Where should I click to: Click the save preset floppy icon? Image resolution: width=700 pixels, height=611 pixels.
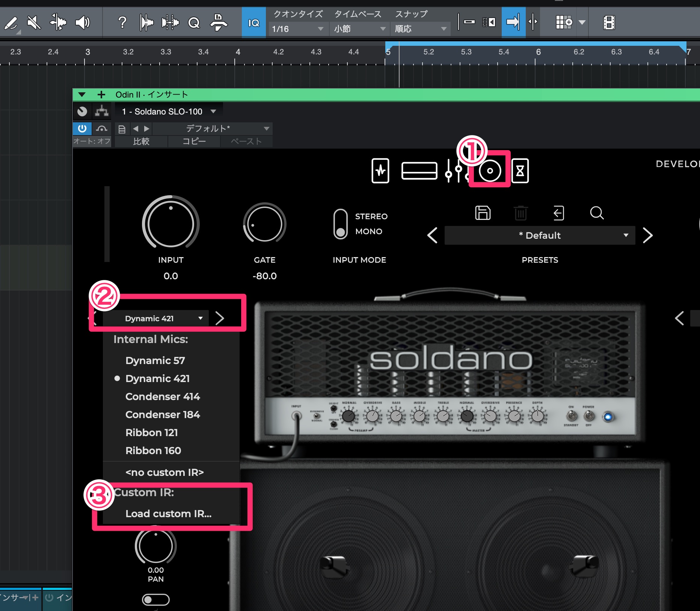pyautogui.click(x=483, y=213)
